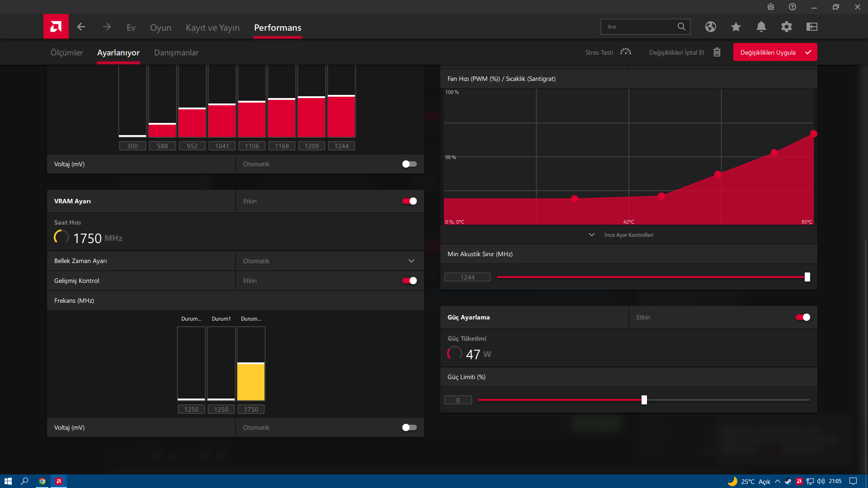Toggle the sidebar panel icon
Screen dimensions: 868x488
tap(811, 27)
